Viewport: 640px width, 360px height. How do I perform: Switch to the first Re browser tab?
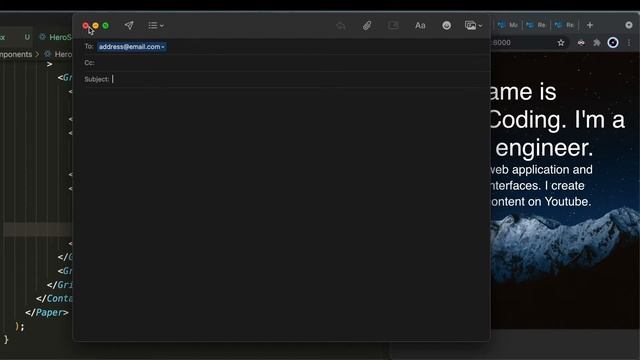[x=536, y=25]
